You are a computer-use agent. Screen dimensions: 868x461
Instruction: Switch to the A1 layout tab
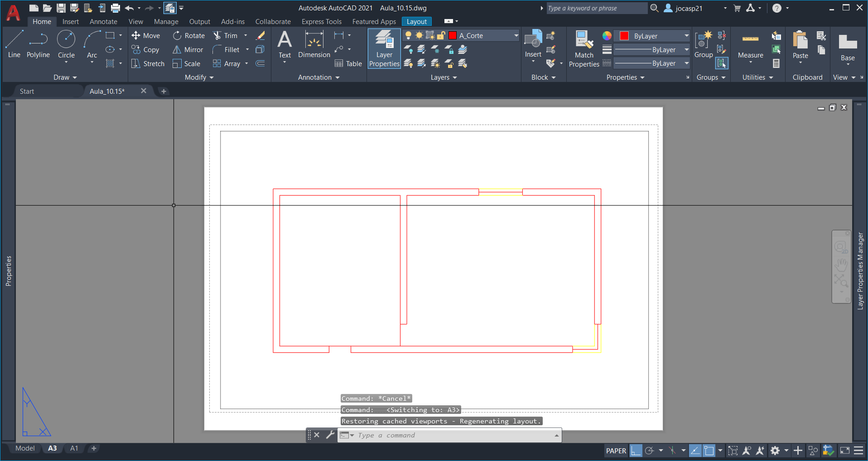(74, 448)
